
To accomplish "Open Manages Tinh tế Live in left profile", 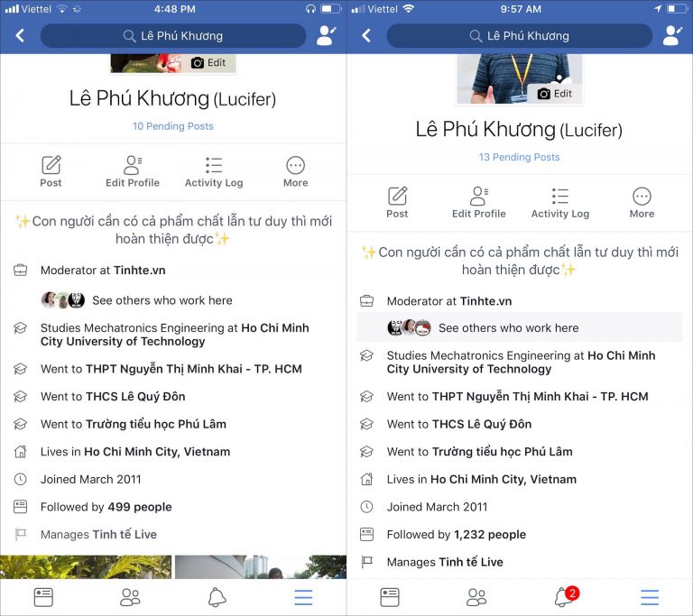I will coord(98,534).
